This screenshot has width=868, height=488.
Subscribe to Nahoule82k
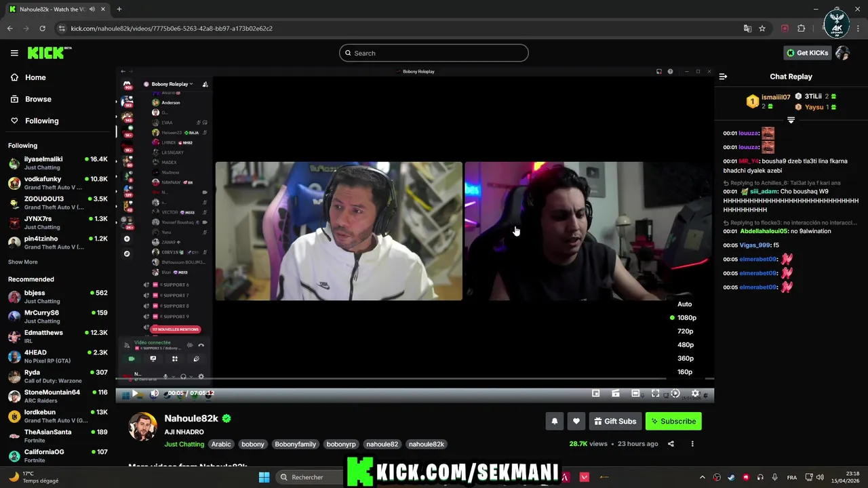(673, 421)
